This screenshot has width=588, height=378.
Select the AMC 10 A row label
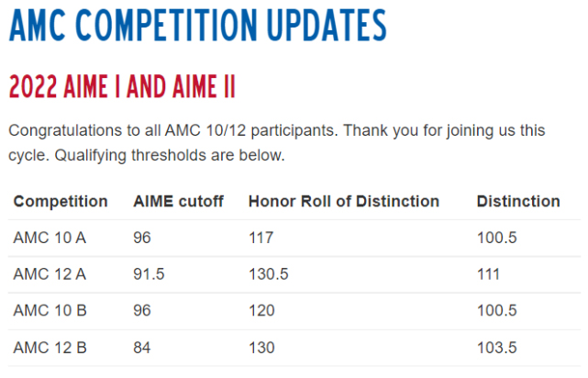tap(50, 238)
